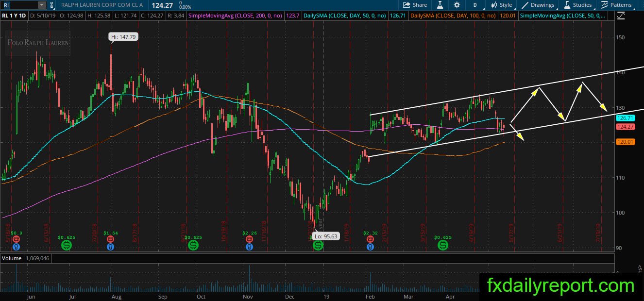Open the symbol dropdown arrow next to RL
Image resolution: width=644 pixels, height=301 pixels.
(41, 5)
